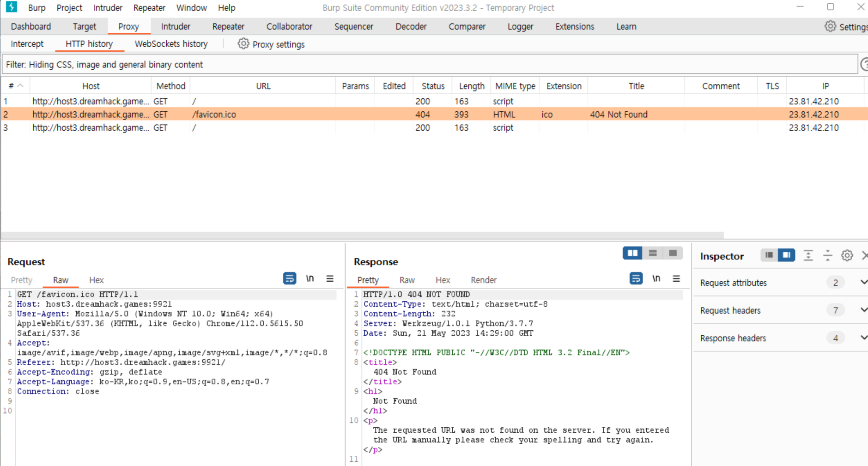The image size is (868, 466).
Task: Toggle Response word wrap icon
Action: 636,278
